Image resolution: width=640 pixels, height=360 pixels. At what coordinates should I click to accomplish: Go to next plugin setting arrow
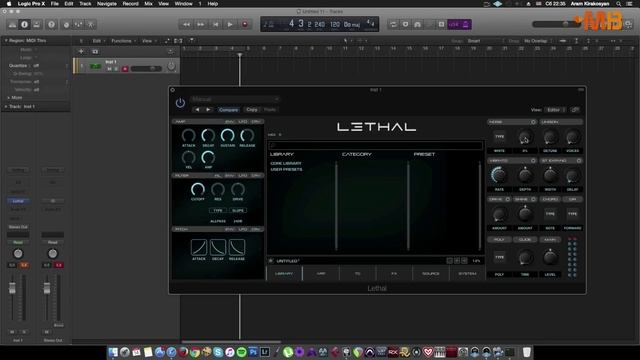point(208,109)
